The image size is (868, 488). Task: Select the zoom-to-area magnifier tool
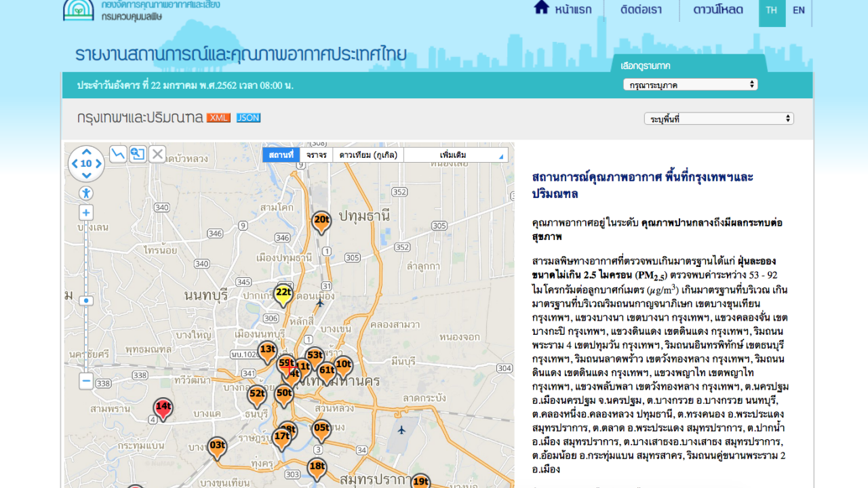click(138, 154)
